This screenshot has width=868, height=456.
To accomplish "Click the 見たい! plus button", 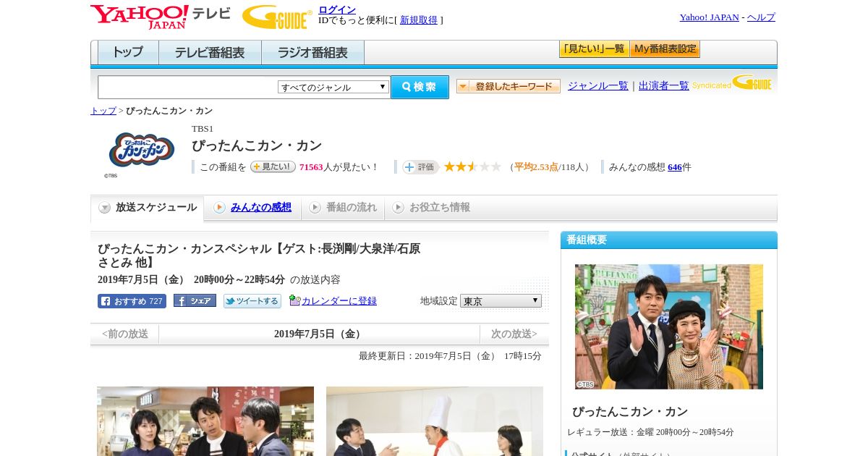I will pos(273,166).
